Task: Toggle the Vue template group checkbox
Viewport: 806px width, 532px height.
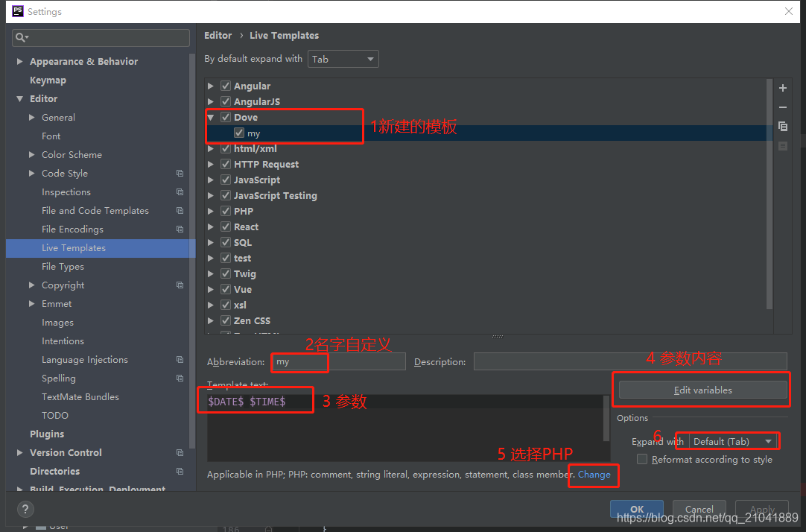Action: click(x=226, y=289)
